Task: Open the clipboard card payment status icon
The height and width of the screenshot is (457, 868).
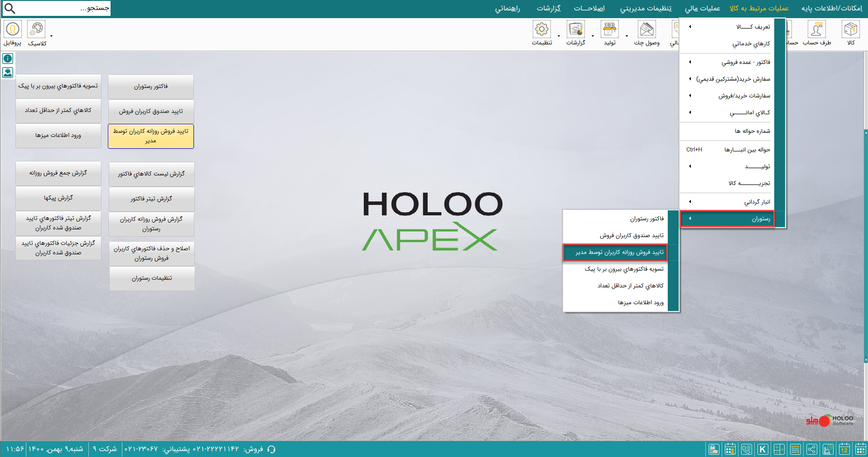Action: (714, 449)
